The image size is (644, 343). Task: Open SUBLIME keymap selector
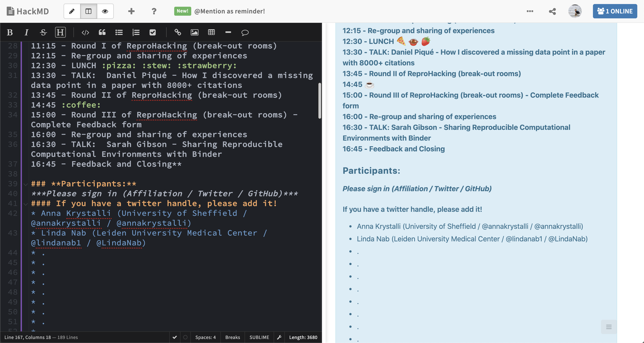259,337
